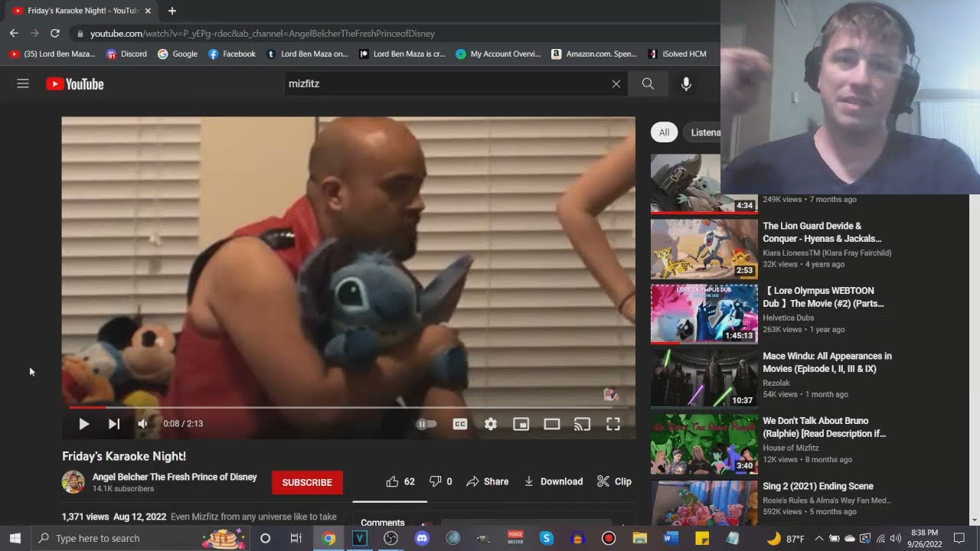Cast the video to a TV
The width and height of the screenshot is (980, 551).
tap(583, 423)
